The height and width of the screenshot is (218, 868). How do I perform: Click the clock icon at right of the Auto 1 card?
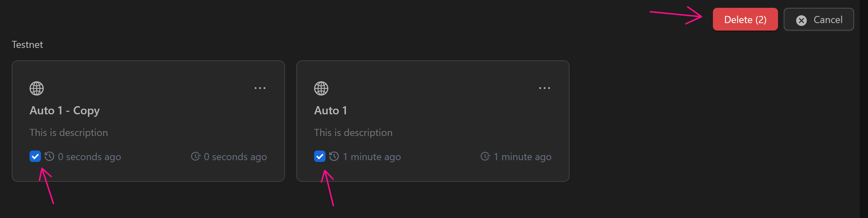click(x=485, y=156)
